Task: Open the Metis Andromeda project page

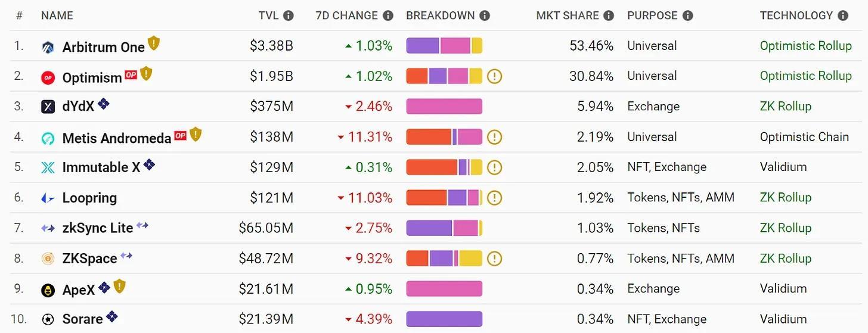Action: coord(116,138)
